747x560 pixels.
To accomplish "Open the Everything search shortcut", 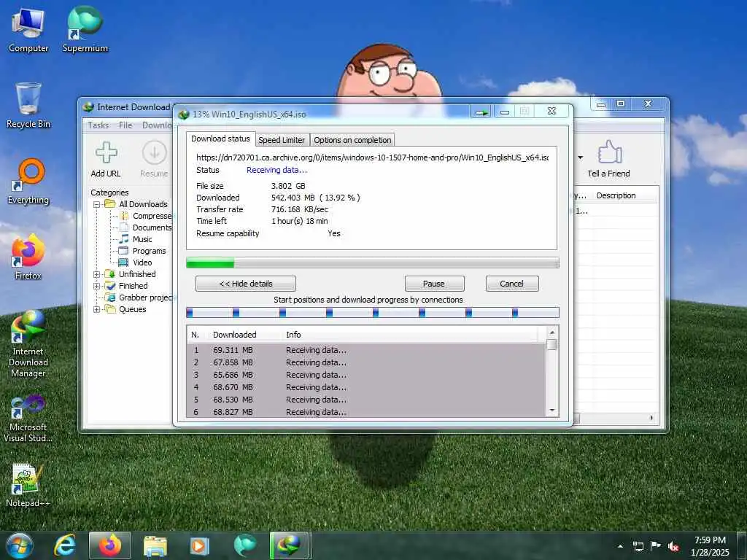I will coord(28,182).
